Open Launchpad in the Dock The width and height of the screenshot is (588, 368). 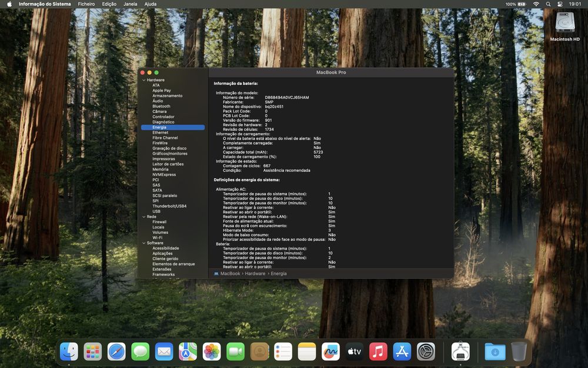(93, 352)
